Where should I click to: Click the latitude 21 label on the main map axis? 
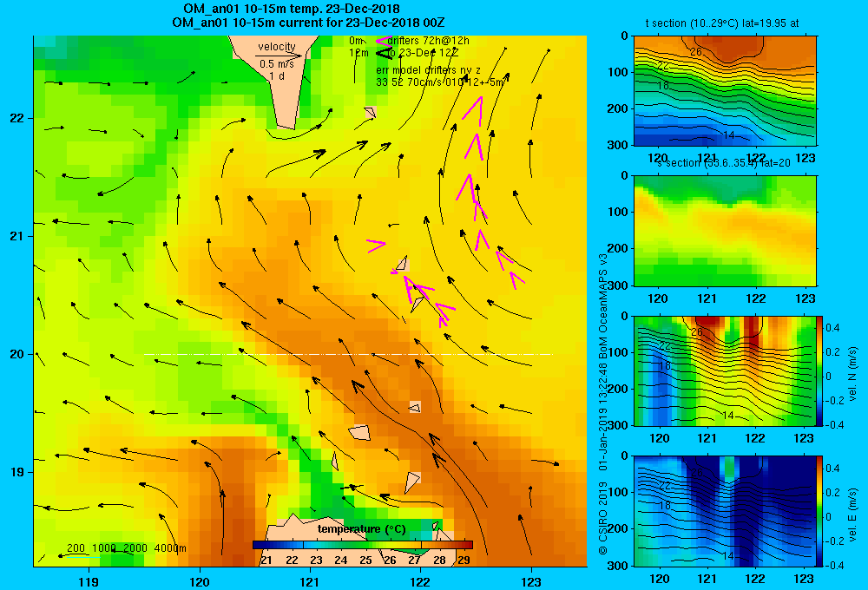[17, 236]
